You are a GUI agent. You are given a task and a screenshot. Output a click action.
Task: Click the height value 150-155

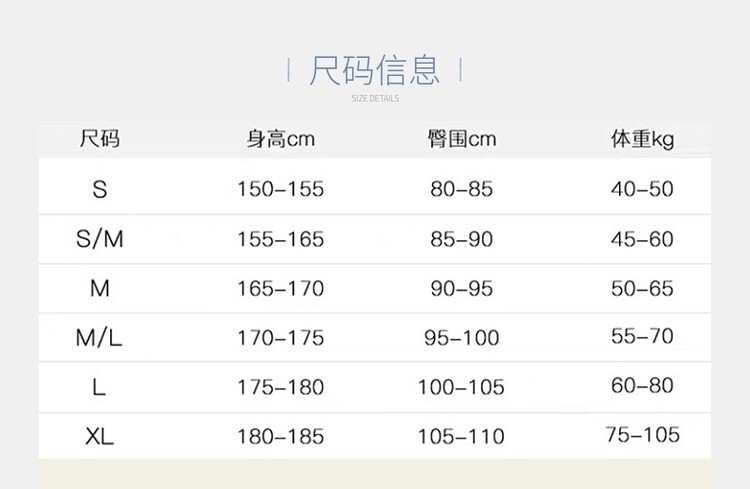click(281, 189)
